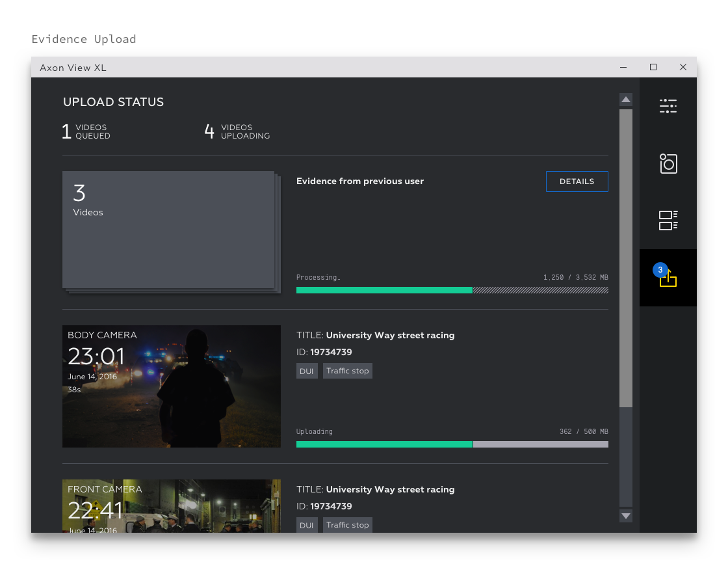Image resolution: width=728 pixels, height=564 pixels.
Task: Click the 'Processing' status label
Action: 318,277
